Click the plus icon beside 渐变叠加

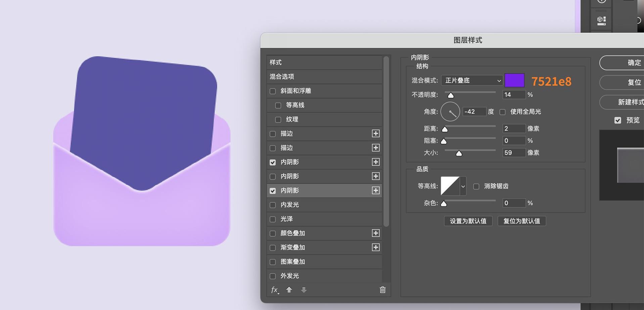(x=376, y=248)
